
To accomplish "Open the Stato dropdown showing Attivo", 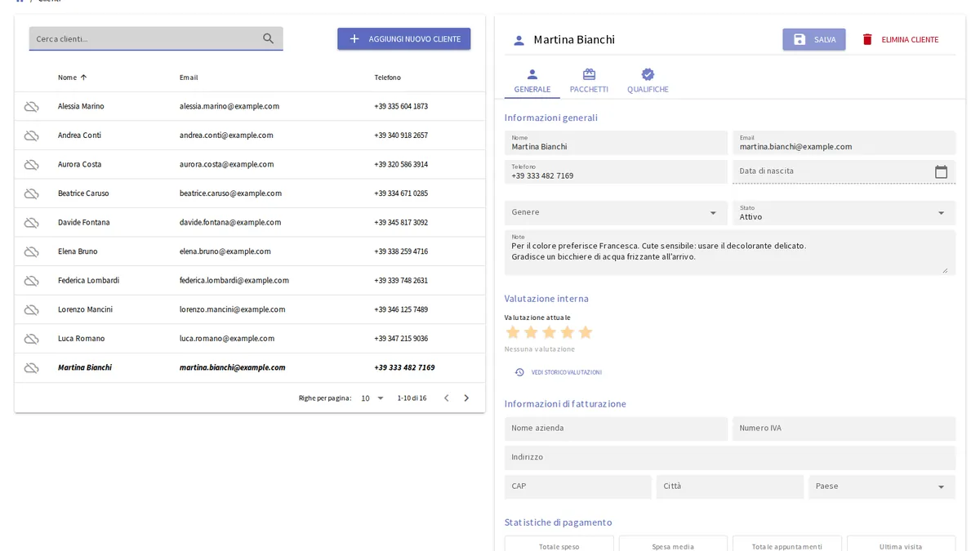I will [844, 212].
